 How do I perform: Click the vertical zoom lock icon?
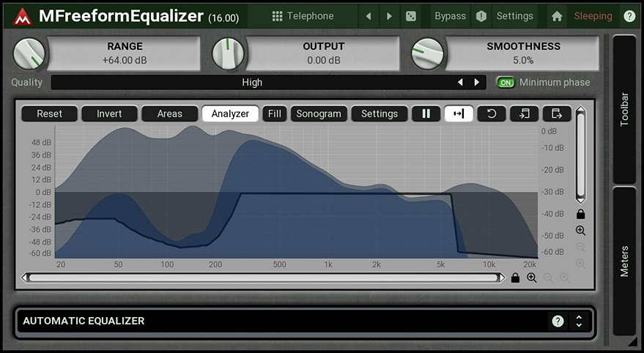coord(580,214)
